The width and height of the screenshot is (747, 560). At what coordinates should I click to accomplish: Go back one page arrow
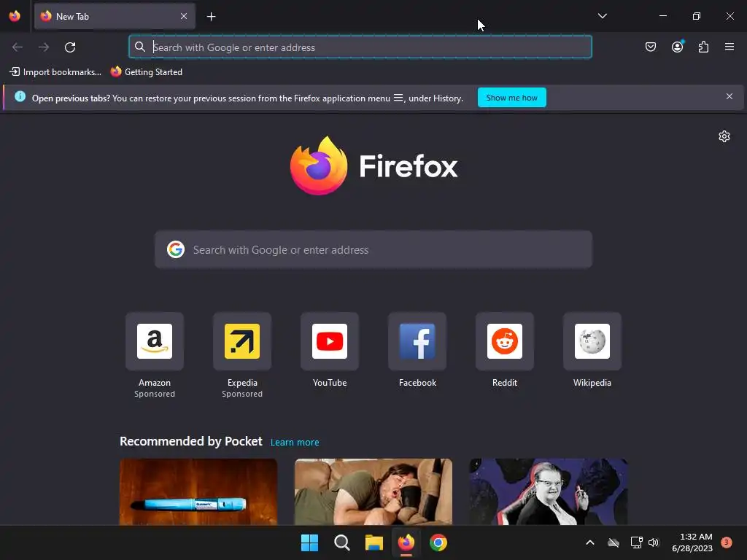click(18, 47)
